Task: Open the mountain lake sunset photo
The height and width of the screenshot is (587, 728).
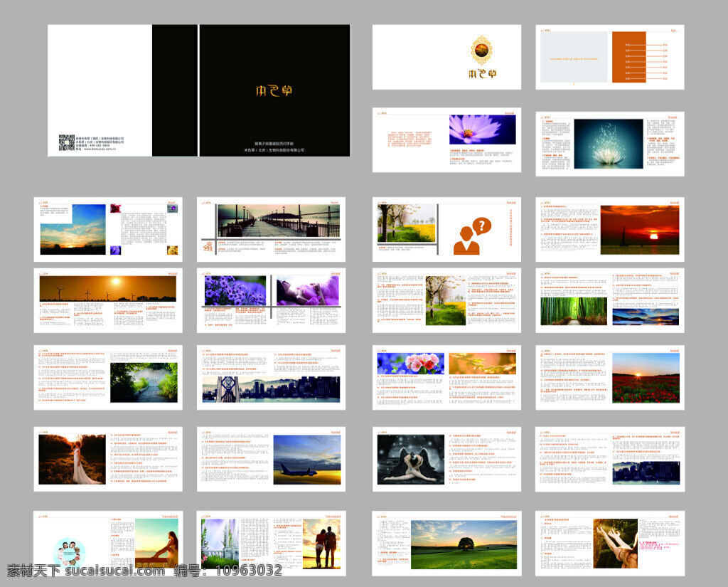Action: [646, 317]
